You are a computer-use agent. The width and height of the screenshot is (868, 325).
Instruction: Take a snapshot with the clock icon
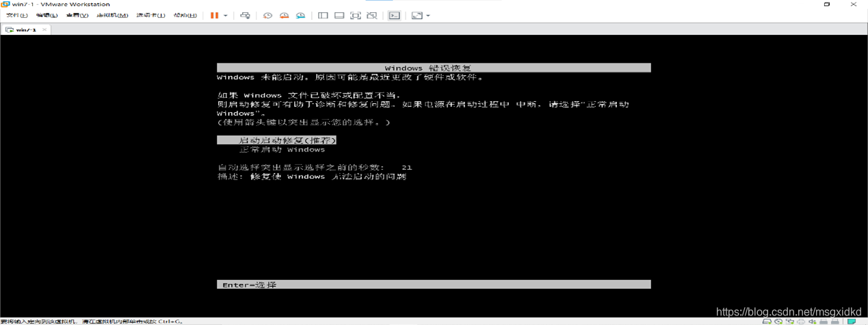click(x=267, y=15)
